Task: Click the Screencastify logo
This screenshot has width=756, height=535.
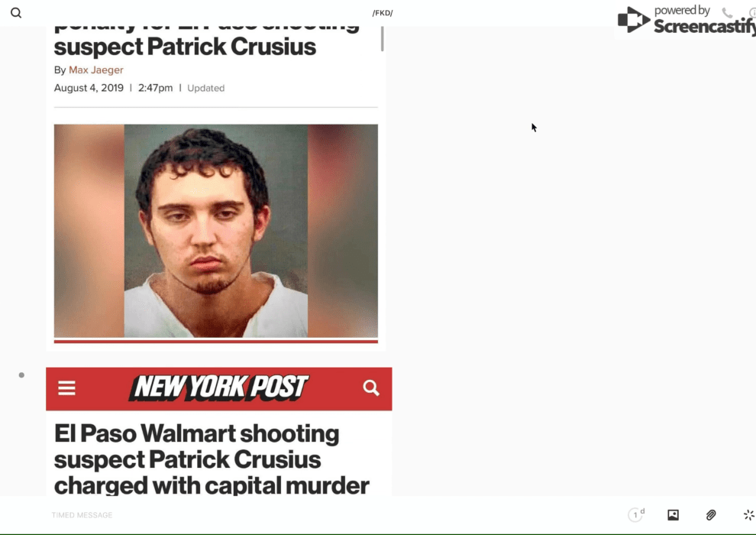Action: coord(687,21)
